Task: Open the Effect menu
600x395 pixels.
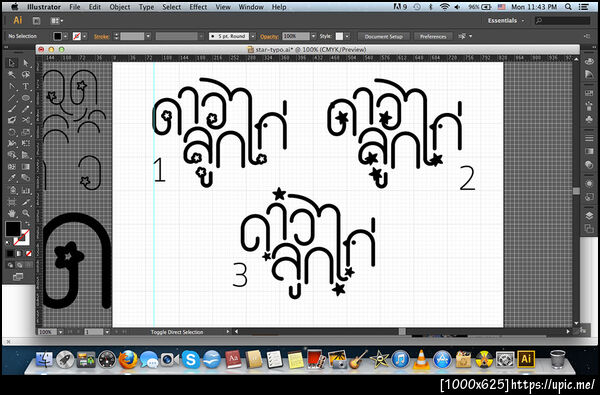Action: [x=198, y=7]
